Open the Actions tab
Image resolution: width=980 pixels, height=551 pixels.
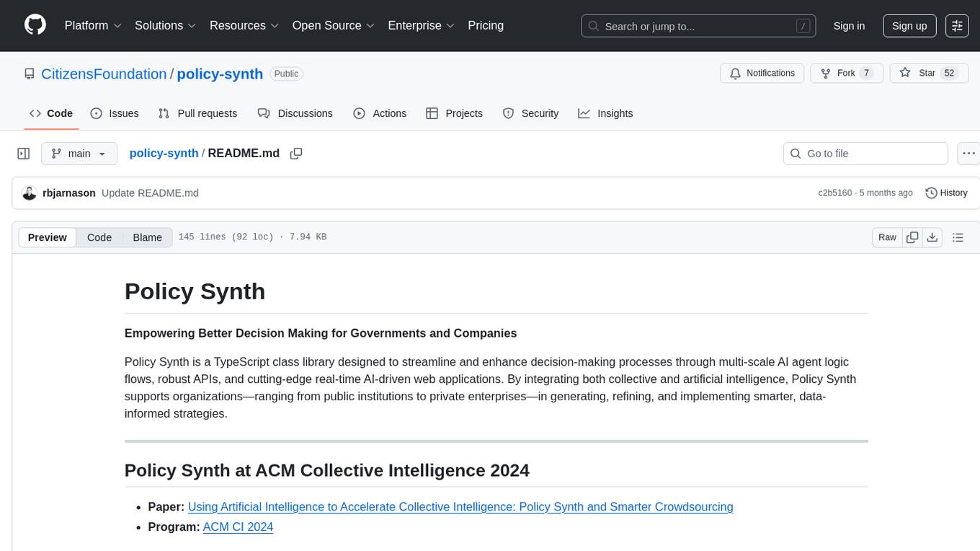coord(380,113)
